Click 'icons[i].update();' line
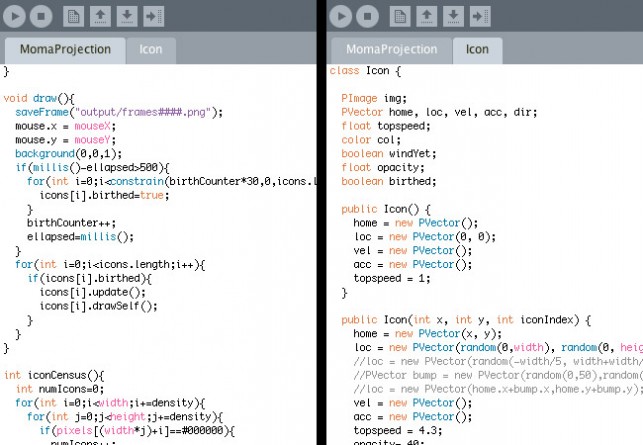The width and height of the screenshot is (643, 445). [x=92, y=293]
